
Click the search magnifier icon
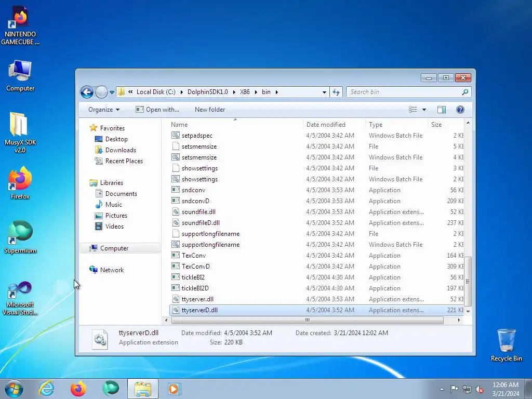(x=465, y=92)
